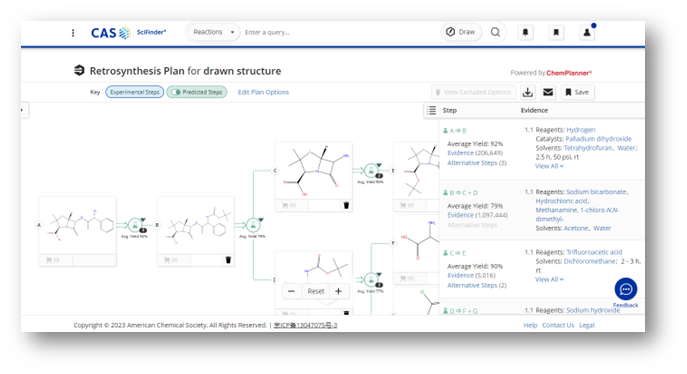The width and height of the screenshot is (687, 374).
Task: Click Trifluoroacetic acid reagent link
Action: pyautogui.click(x=594, y=252)
